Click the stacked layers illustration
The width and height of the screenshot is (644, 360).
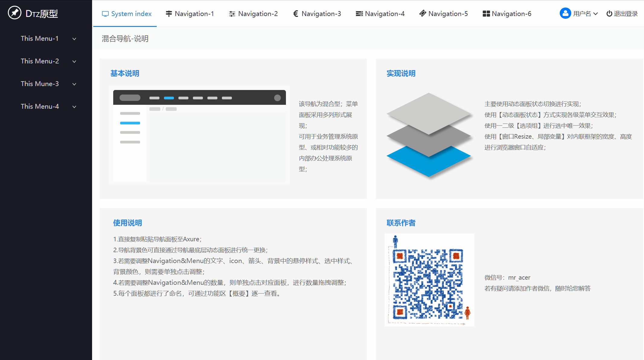pos(429,135)
